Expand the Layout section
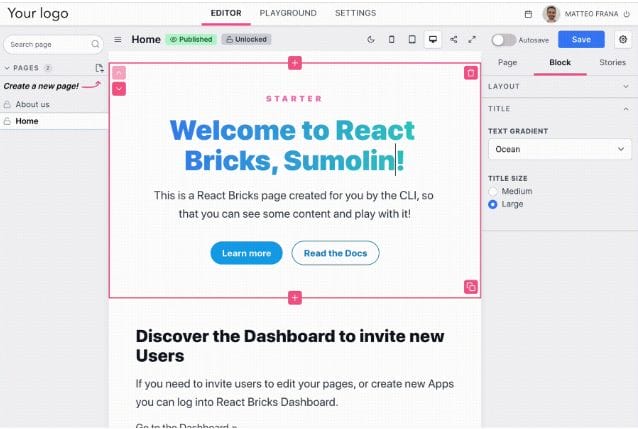 (x=560, y=86)
